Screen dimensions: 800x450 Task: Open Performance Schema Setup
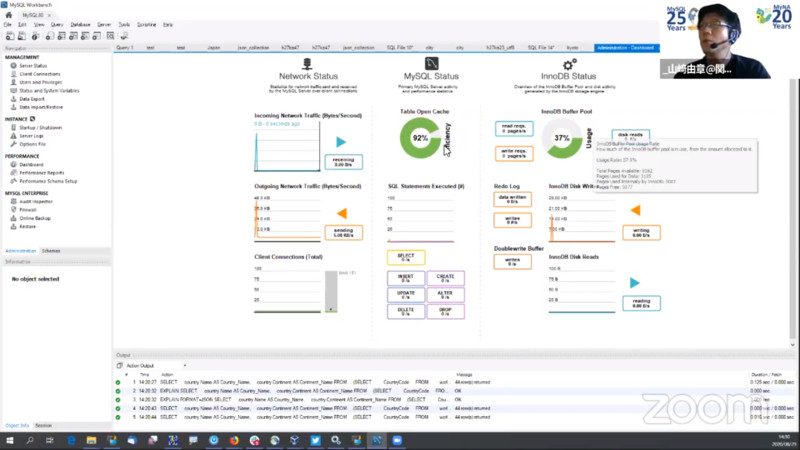point(48,181)
